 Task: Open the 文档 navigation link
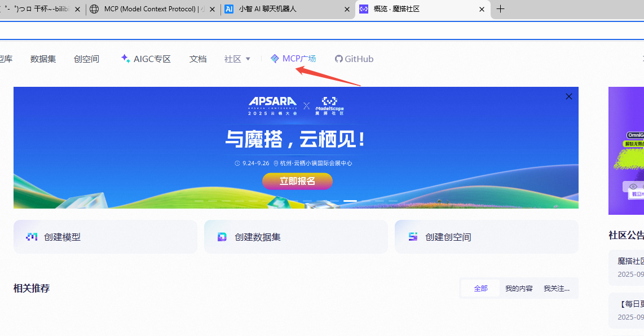pyautogui.click(x=198, y=58)
